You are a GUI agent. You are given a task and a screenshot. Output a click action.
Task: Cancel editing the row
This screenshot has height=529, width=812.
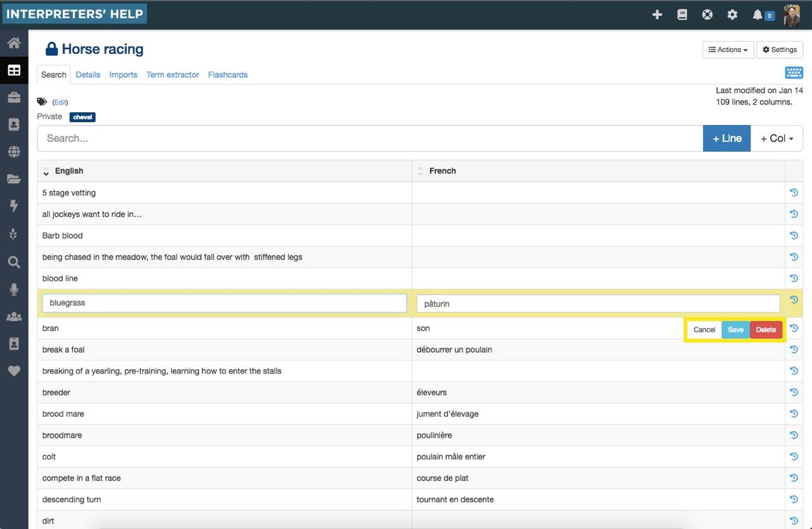tap(704, 330)
